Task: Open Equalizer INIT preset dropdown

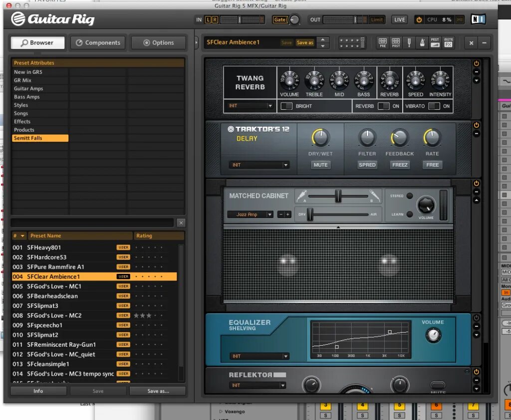Action: (259, 356)
